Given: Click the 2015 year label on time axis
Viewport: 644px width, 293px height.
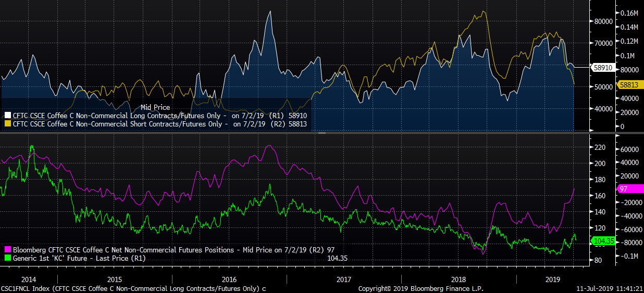Looking at the screenshot, I should 114,279.
